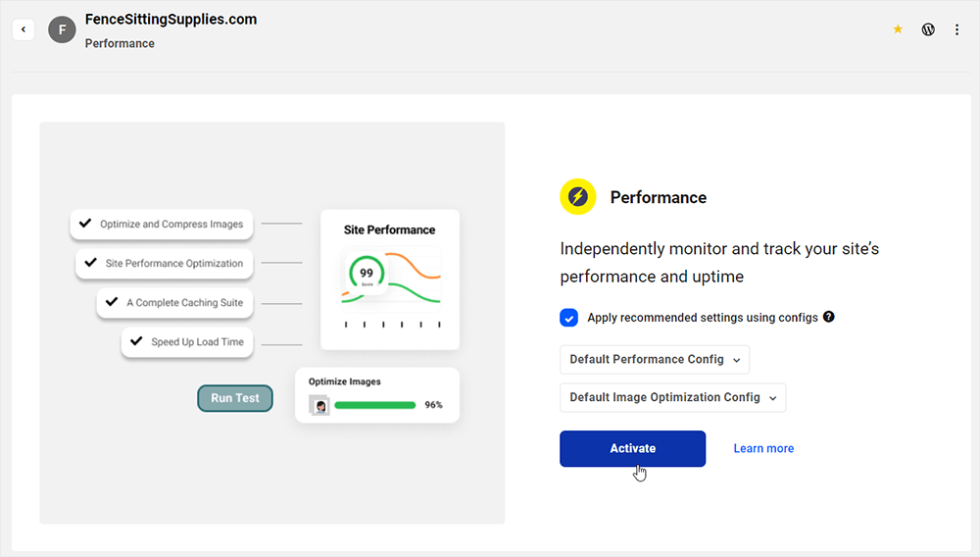This screenshot has width=980, height=557.
Task: Open the WordPress admin icon
Action: [928, 29]
